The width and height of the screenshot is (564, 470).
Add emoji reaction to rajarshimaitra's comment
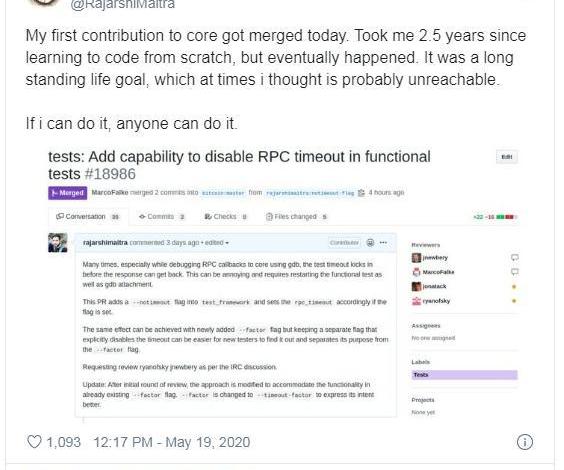point(370,243)
